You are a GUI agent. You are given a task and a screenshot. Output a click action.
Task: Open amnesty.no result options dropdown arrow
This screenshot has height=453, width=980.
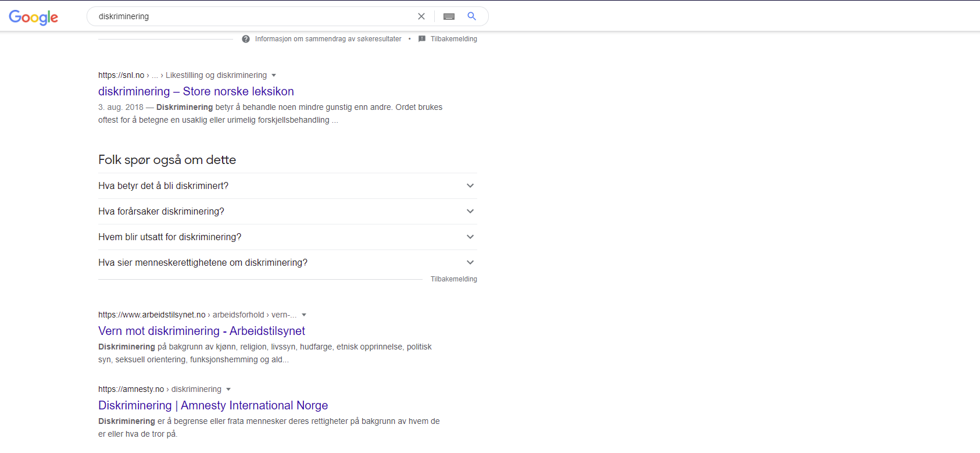click(228, 389)
